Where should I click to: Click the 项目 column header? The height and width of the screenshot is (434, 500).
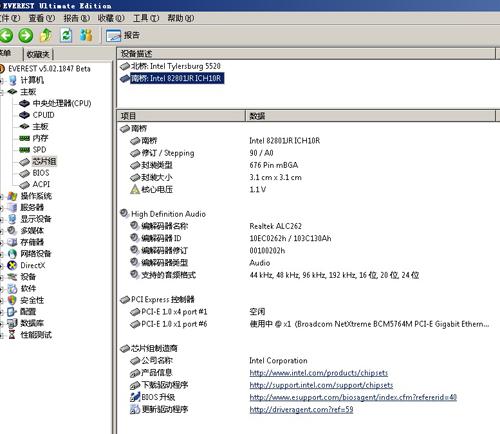[181, 116]
